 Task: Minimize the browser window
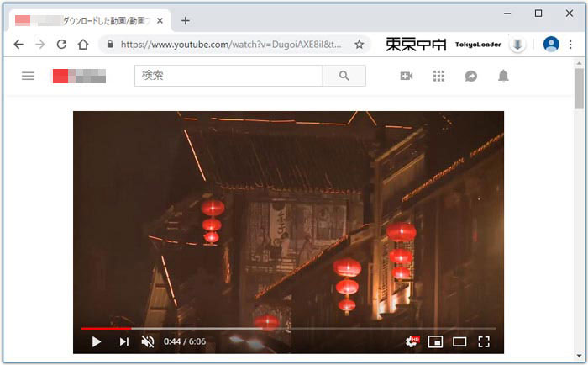[507, 13]
